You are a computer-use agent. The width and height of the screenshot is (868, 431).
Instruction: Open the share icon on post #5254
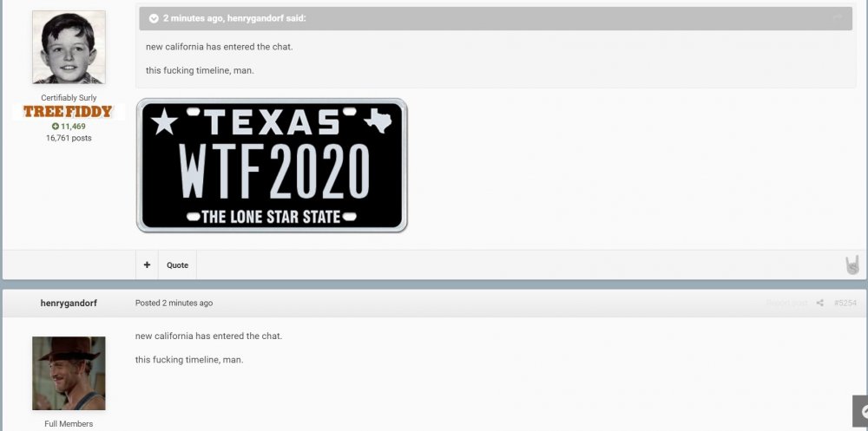tap(820, 303)
